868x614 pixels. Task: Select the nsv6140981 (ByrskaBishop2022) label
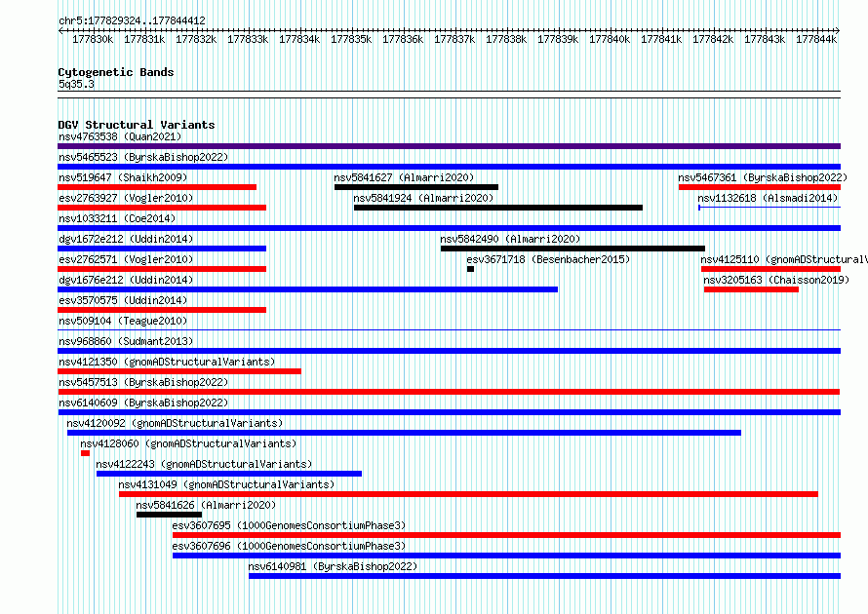tap(333, 566)
